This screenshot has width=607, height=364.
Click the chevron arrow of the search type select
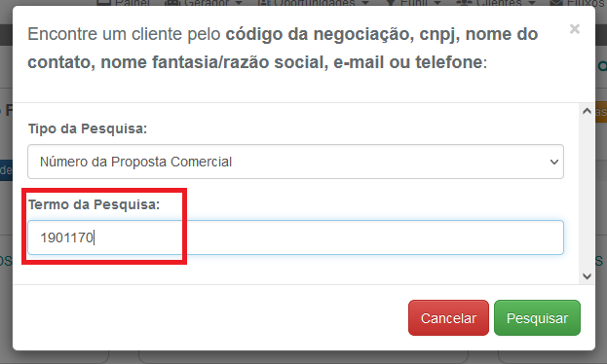tap(554, 162)
